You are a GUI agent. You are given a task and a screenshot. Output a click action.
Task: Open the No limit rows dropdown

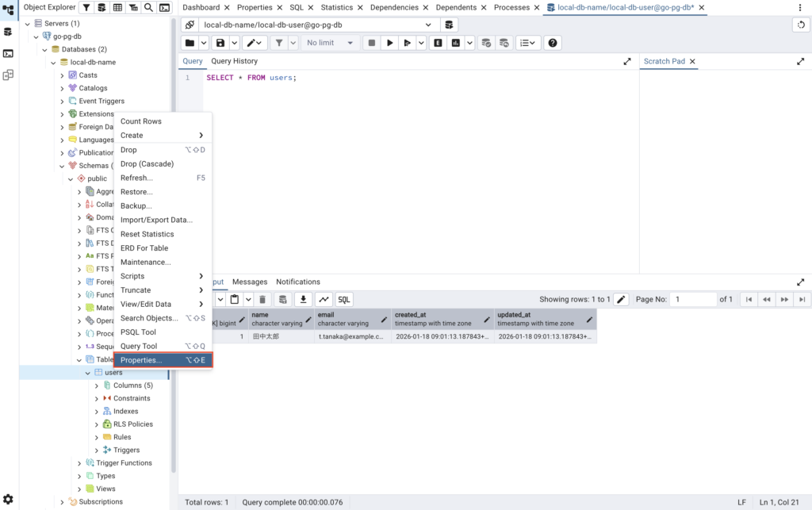tap(330, 43)
